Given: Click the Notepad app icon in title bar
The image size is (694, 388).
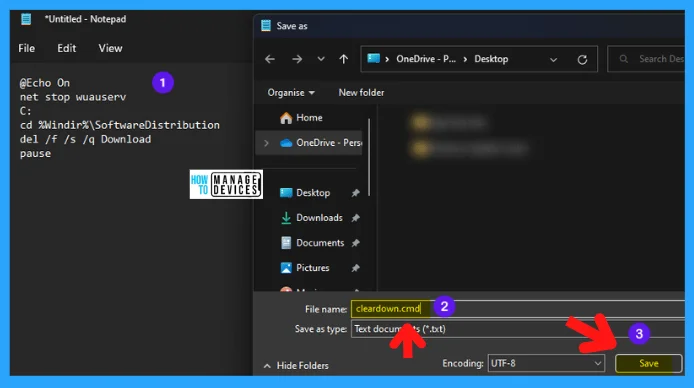Looking at the screenshot, I should (26, 19).
